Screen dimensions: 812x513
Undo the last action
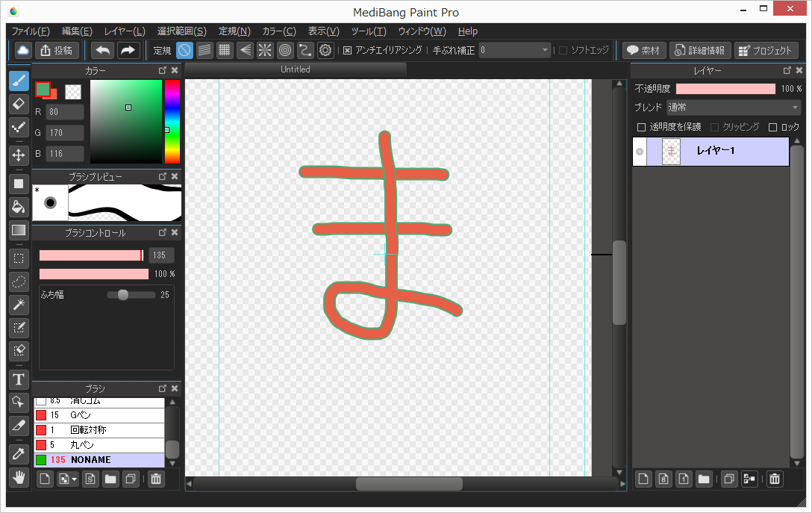click(102, 50)
